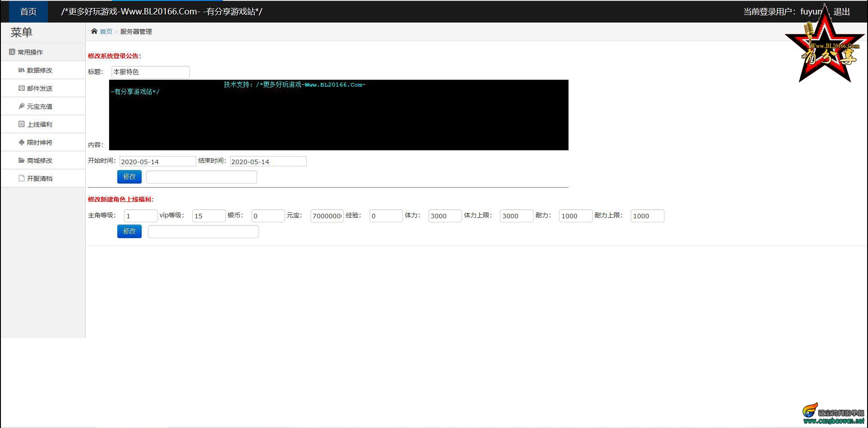Click the icon next to 数据修改
Image resolution: width=868 pixels, height=428 pixels.
(x=21, y=70)
